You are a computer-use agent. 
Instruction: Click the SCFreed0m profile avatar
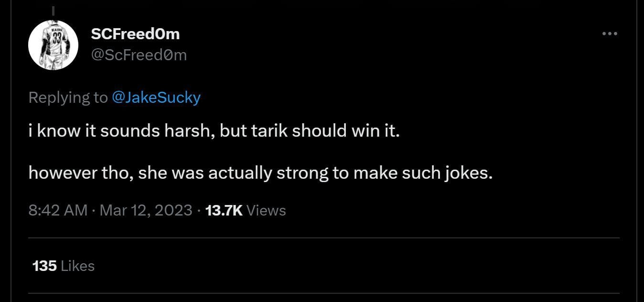pyautogui.click(x=53, y=46)
